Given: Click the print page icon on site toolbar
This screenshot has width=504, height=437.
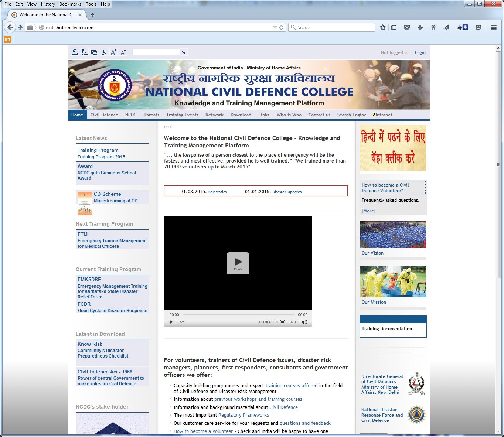Looking at the screenshot, I should click(75, 52).
